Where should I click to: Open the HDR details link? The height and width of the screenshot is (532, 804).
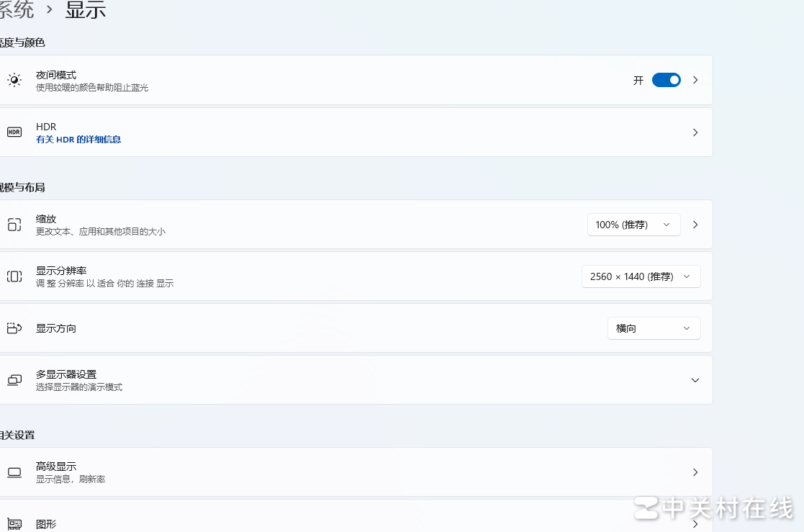(x=78, y=140)
